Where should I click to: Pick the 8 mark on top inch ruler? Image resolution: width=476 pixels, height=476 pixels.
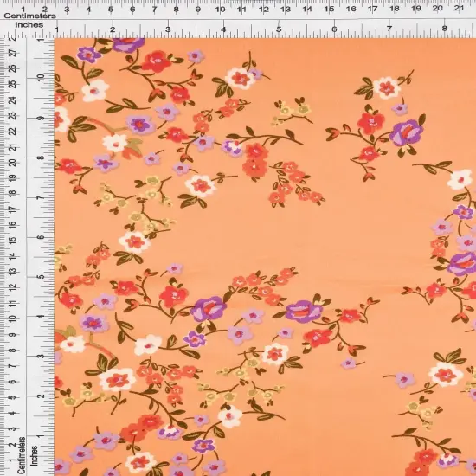tap(444, 29)
